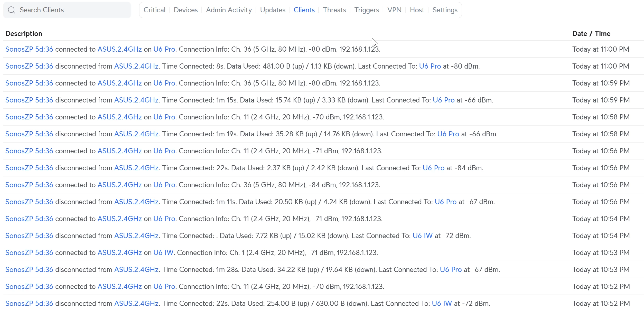644x311 pixels.
Task: Open SonosZP 5d:36 in 10:58 PM connected row
Action: (x=29, y=117)
